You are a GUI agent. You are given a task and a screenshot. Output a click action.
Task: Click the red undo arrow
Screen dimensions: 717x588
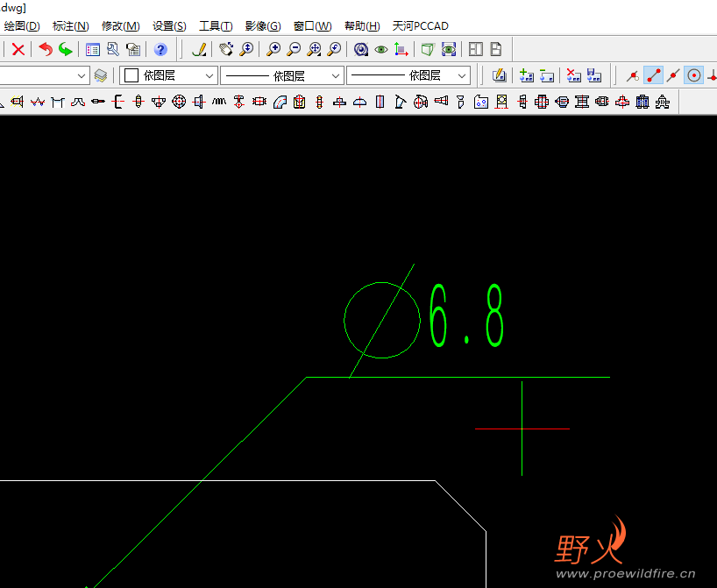pyautogui.click(x=46, y=50)
